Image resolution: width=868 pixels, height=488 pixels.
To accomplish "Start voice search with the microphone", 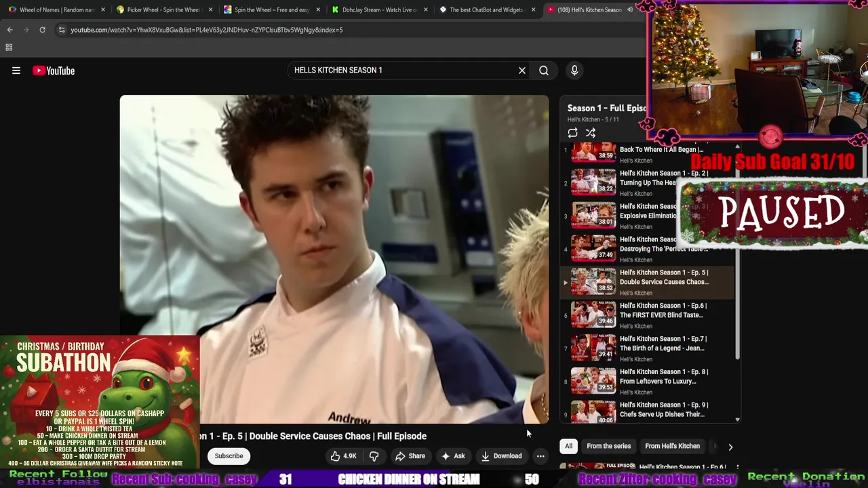I will (x=574, y=70).
